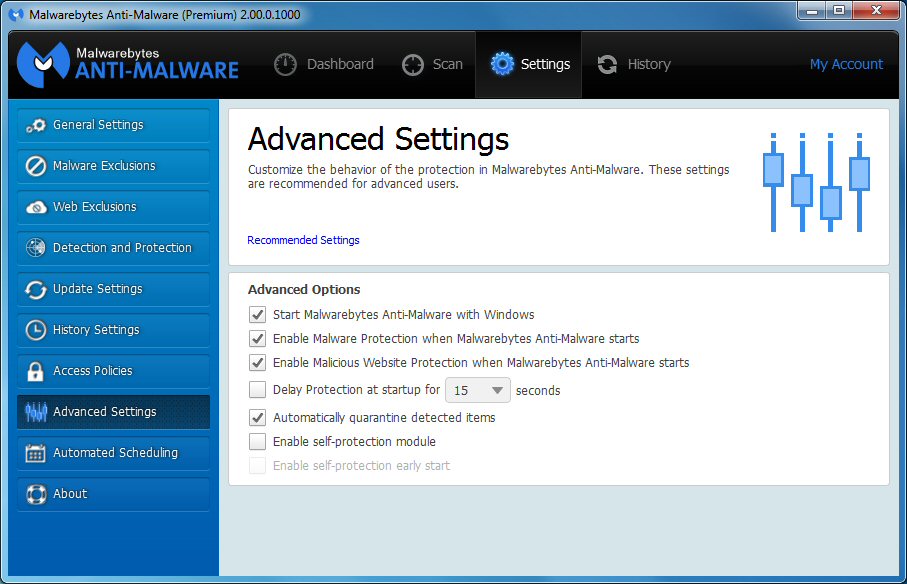Open General Settings in sidebar
This screenshot has height=584, width=907.
point(113,125)
